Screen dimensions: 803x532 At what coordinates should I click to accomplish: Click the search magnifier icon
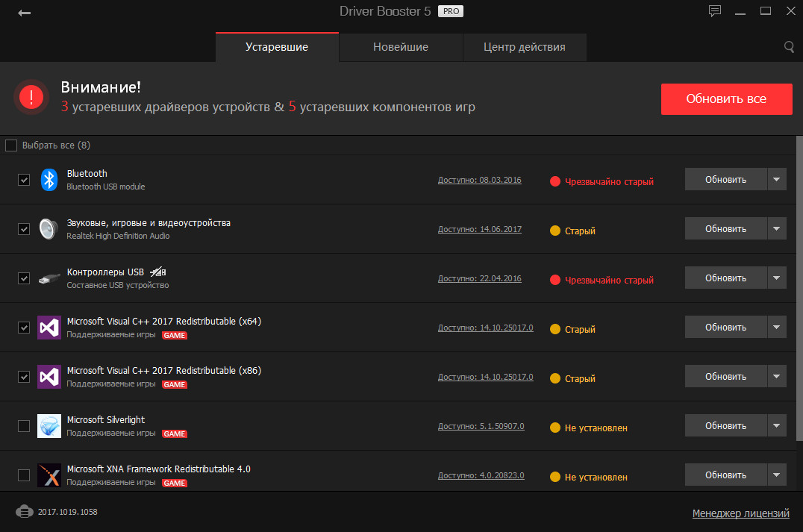[x=789, y=47]
